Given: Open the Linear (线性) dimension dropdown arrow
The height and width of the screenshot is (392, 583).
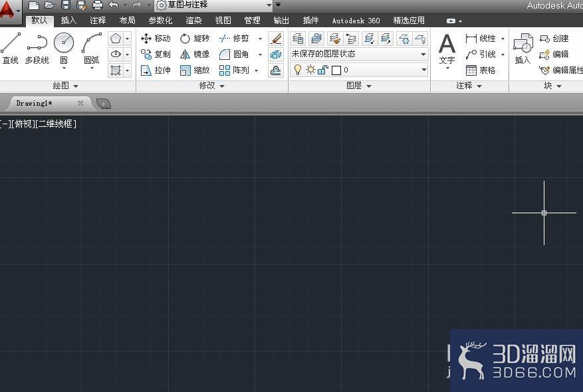Looking at the screenshot, I should pyautogui.click(x=503, y=39).
